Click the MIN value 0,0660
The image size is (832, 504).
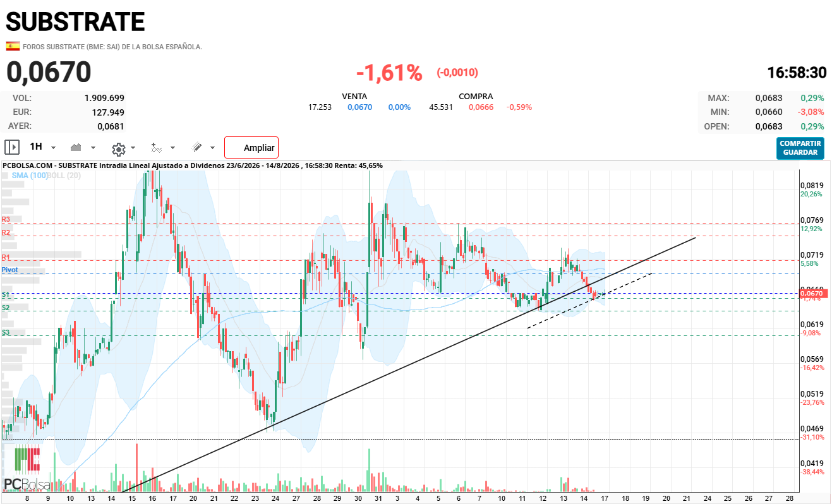point(769,112)
